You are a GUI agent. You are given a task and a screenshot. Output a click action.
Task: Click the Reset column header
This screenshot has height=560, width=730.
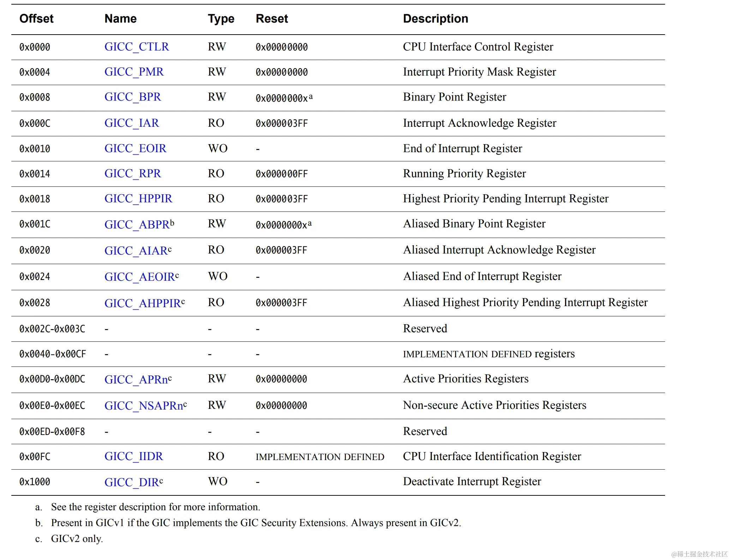coord(271,19)
